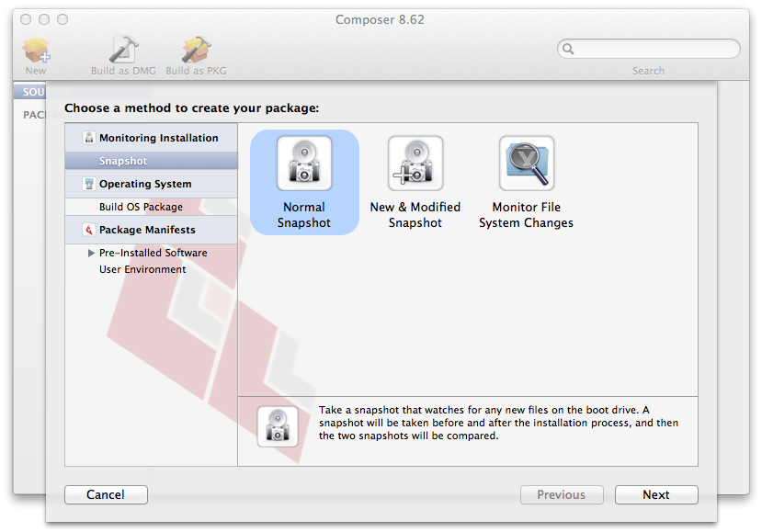
Task: Click the Monitoring Installation header icon
Action: point(89,138)
